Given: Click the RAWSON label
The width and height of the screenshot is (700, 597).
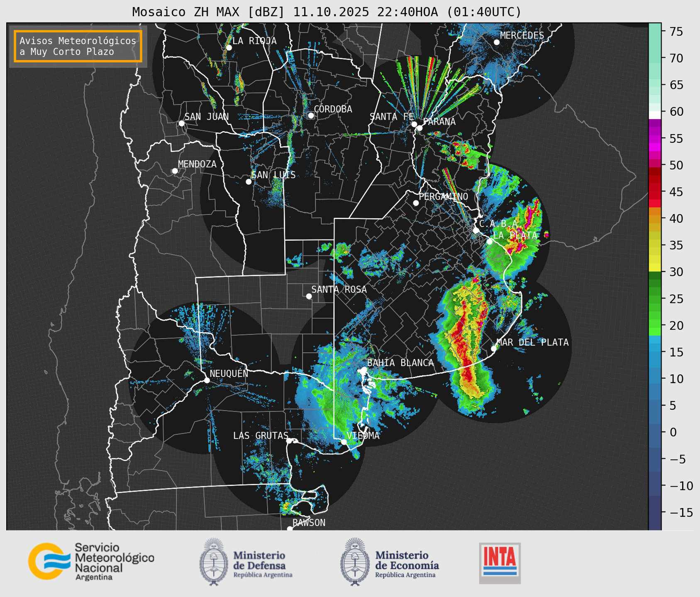Looking at the screenshot, I should 309,523.
